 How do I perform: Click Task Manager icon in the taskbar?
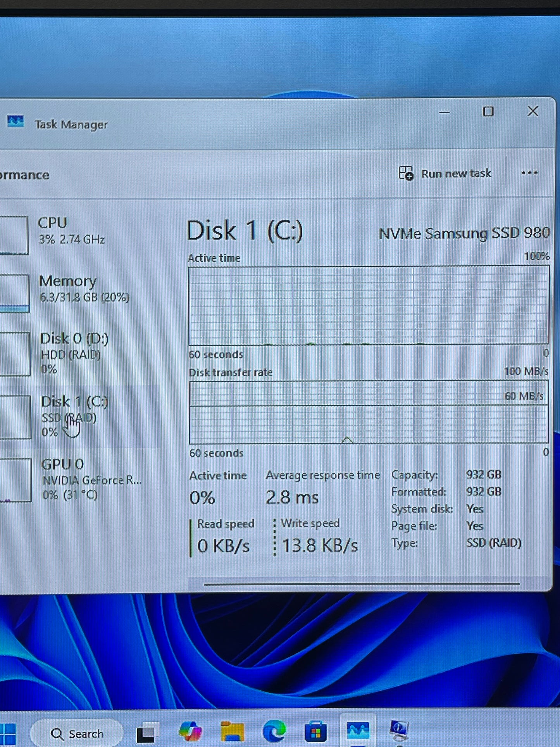coord(358,730)
